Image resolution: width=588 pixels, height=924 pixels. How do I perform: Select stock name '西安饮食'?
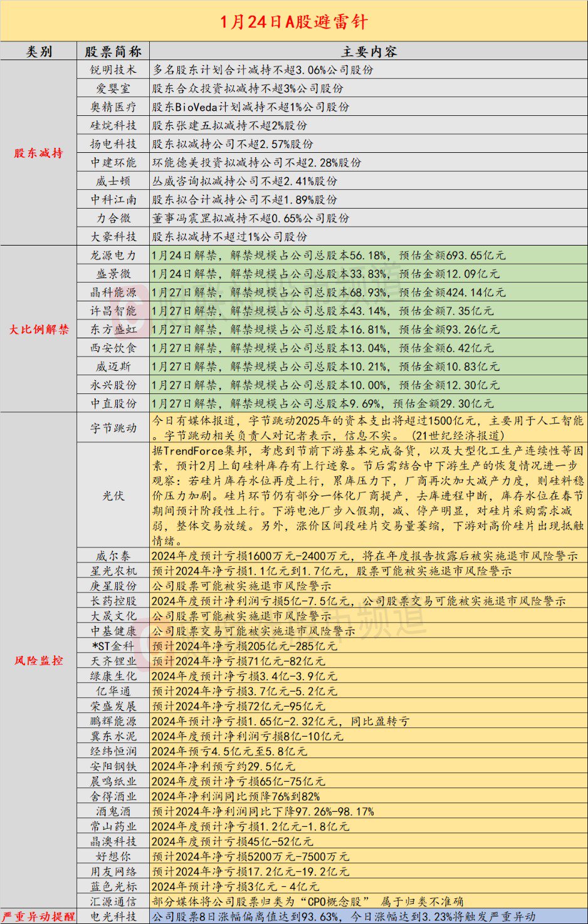pos(113,348)
